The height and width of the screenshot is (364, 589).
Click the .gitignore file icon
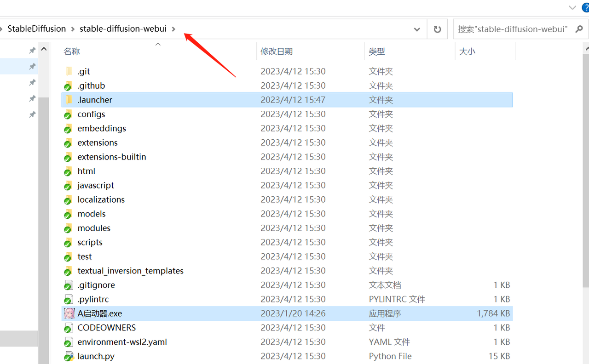69,285
